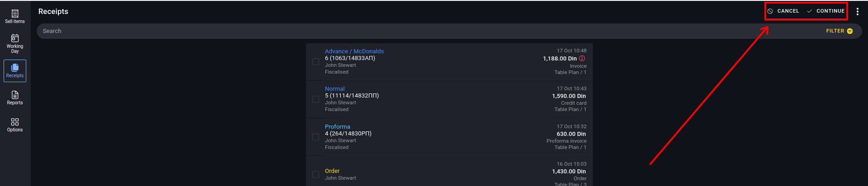Click the yellow filter icon
Viewport: 868px width, 186px height.
point(850,31)
